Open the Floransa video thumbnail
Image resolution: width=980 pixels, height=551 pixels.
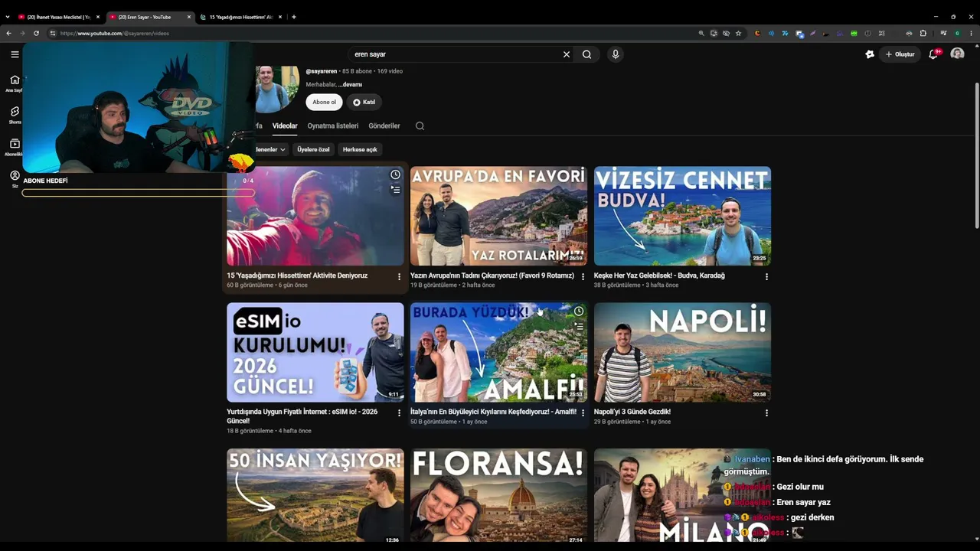498,496
